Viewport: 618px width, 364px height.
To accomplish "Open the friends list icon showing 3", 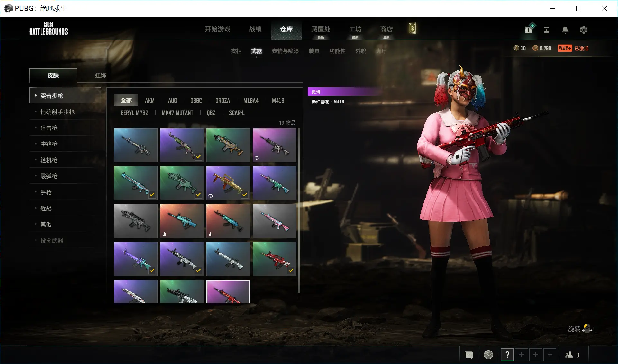I will click(572, 355).
